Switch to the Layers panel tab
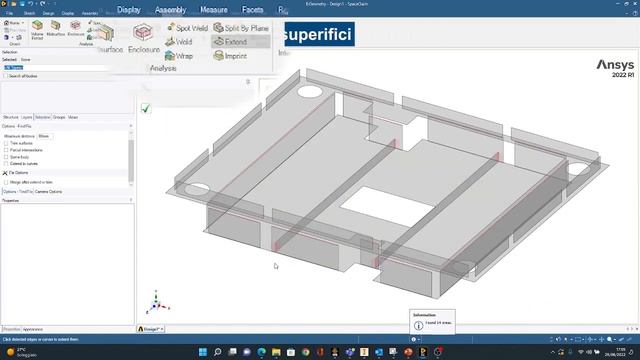The width and height of the screenshot is (640, 360). point(26,118)
